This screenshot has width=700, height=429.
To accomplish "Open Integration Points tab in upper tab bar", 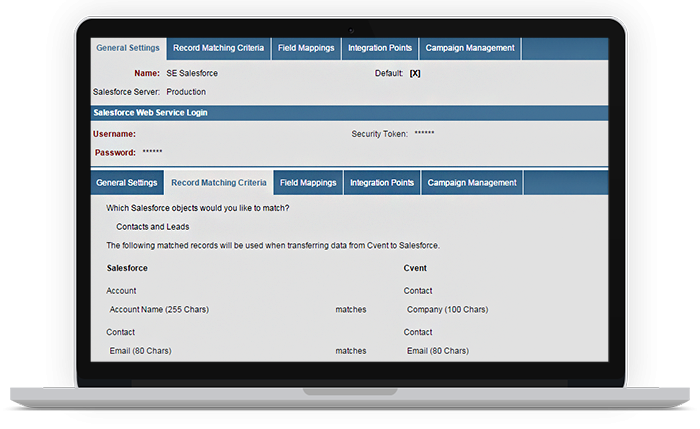I will [379, 48].
